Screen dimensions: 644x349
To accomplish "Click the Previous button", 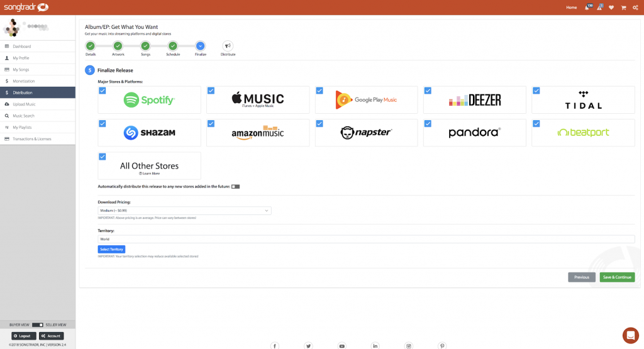I will pos(582,277).
